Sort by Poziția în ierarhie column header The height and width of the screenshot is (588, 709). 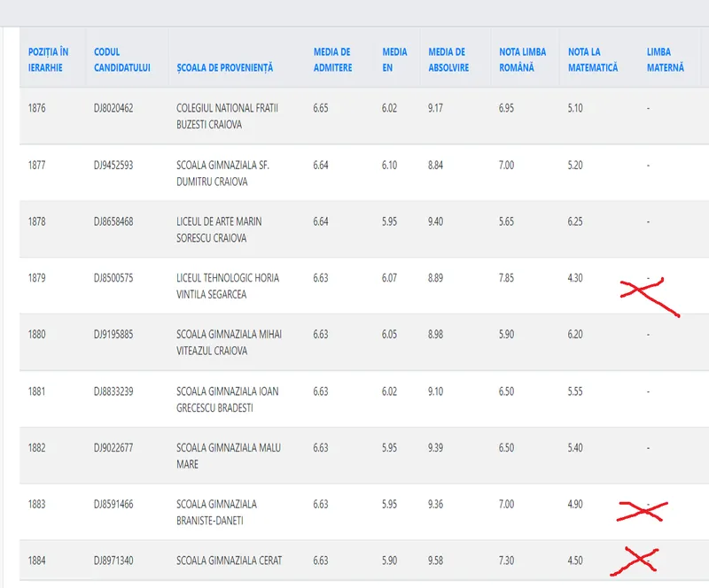[49, 59]
